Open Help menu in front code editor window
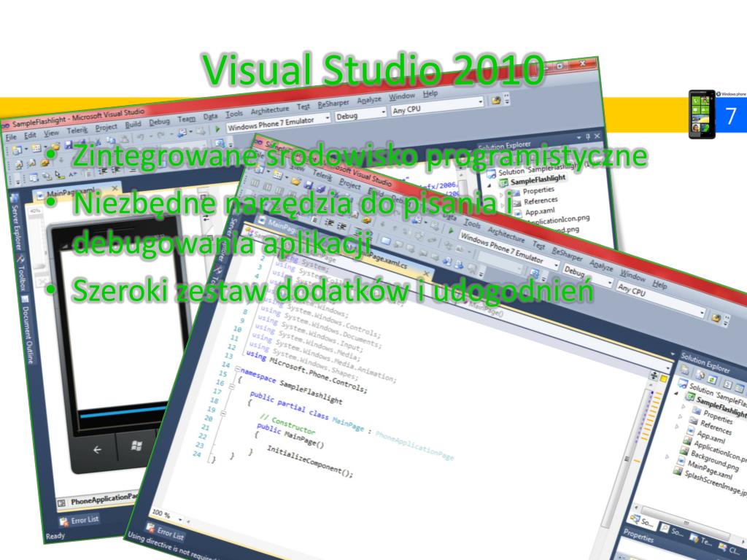Viewport: 747px width, 560px height. 659,284
